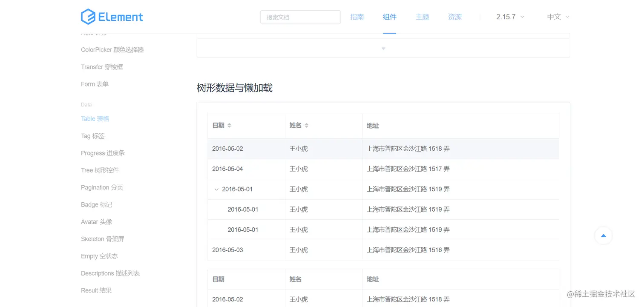Open Empty 空状态 docs

(x=99, y=256)
